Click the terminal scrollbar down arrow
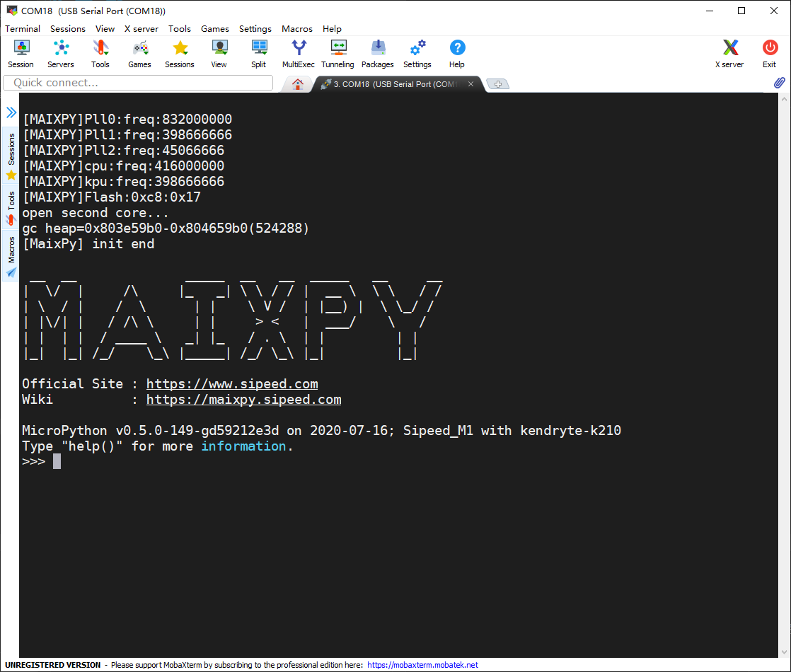The height and width of the screenshot is (672, 791). pyautogui.click(x=785, y=651)
